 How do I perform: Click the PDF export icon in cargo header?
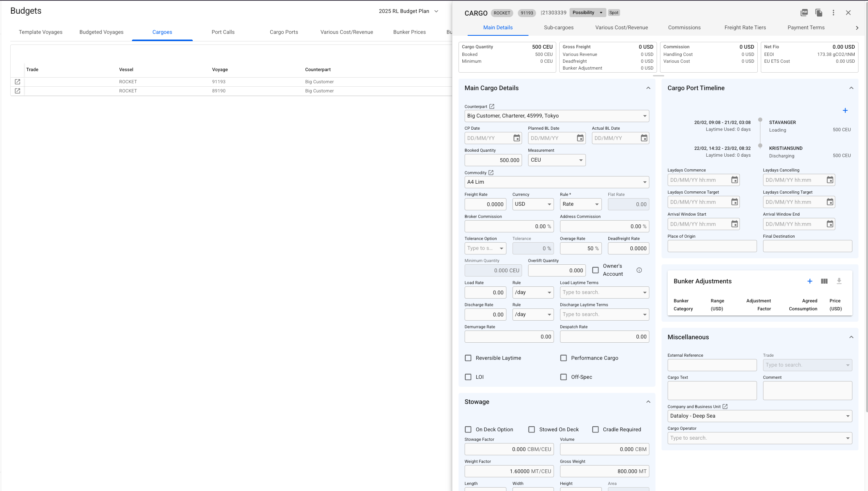(x=804, y=13)
